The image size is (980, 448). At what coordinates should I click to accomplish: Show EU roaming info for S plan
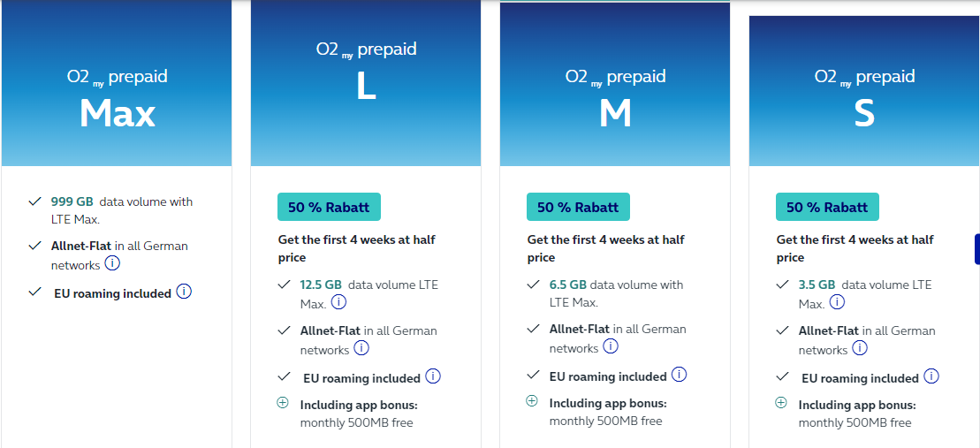931,376
